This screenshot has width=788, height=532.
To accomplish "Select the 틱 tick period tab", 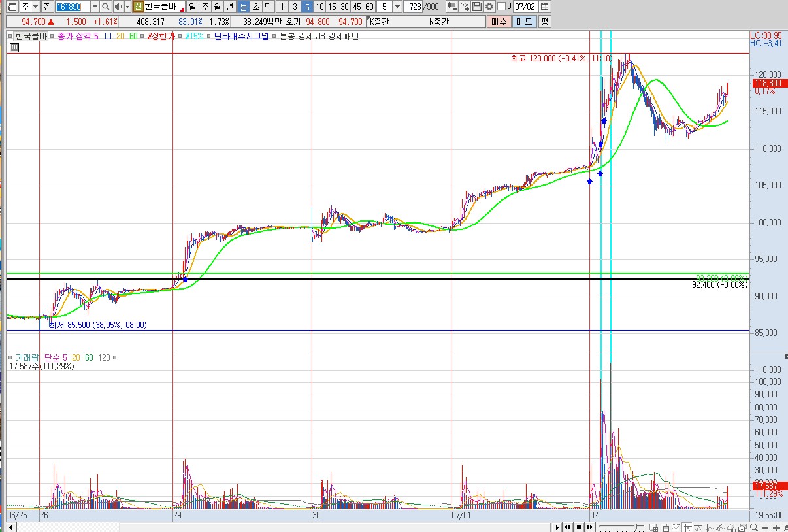I will [x=268, y=7].
